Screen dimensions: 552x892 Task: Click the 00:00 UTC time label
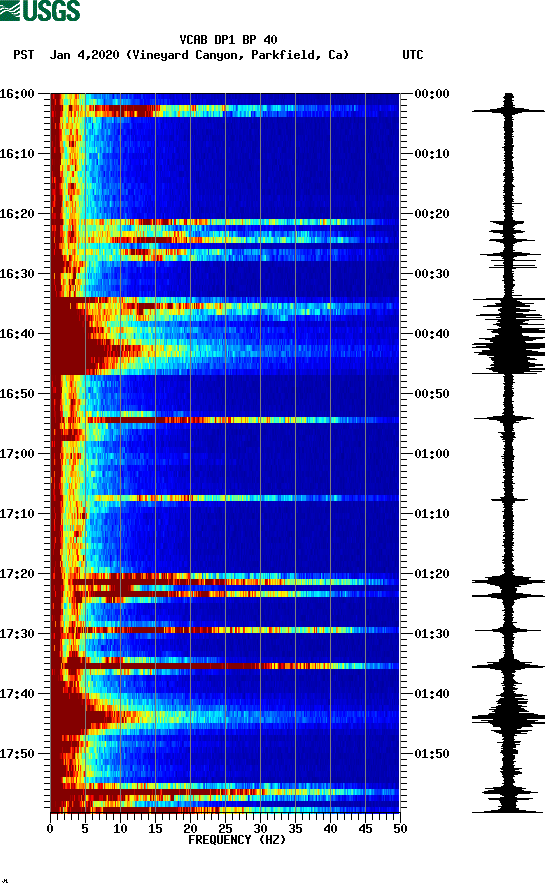point(432,93)
